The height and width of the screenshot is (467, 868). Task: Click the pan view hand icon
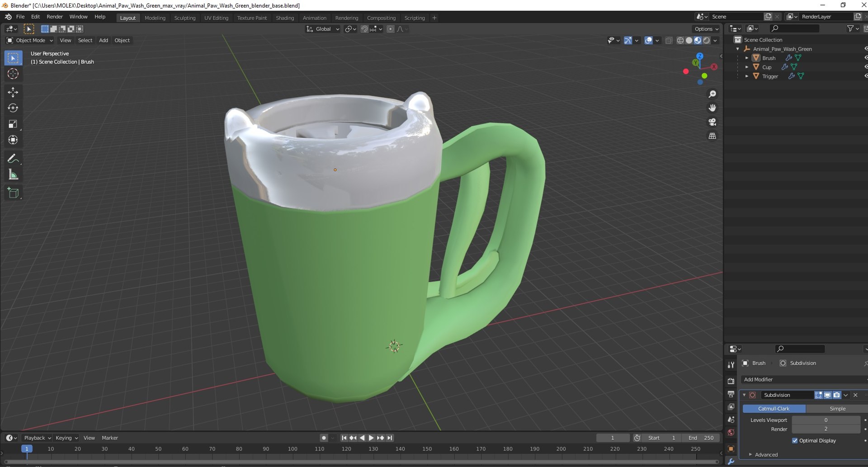tap(712, 108)
